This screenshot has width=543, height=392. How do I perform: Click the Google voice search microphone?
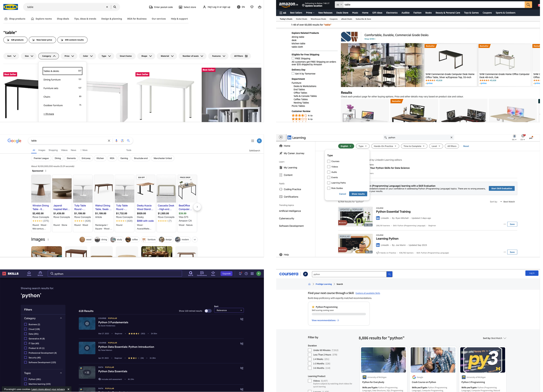click(x=116, y=141)
